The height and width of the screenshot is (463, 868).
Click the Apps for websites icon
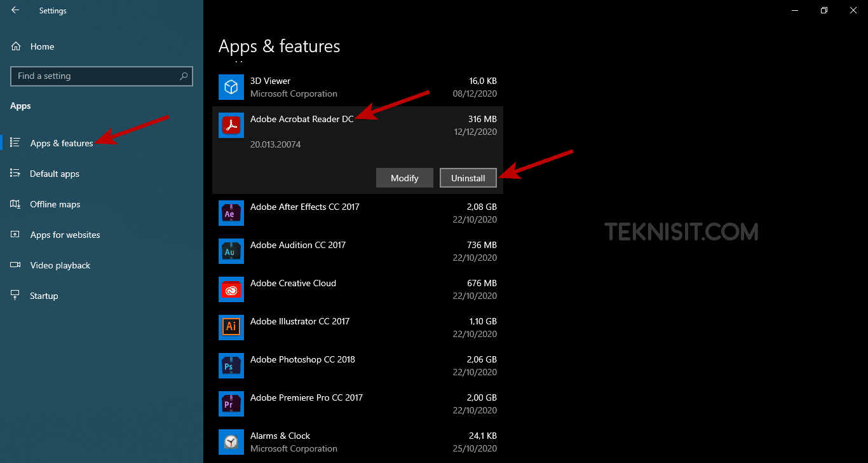pyautogui.click(x=15, y=235)
